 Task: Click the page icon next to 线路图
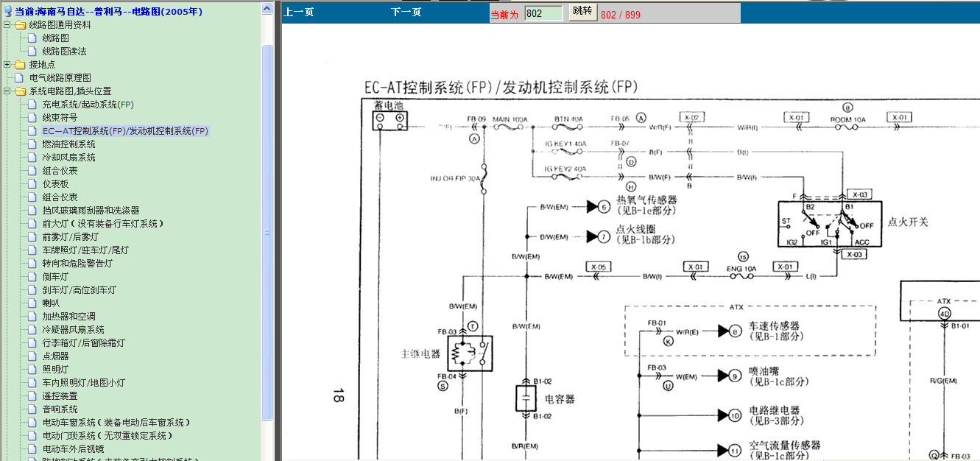pos(32,38)
